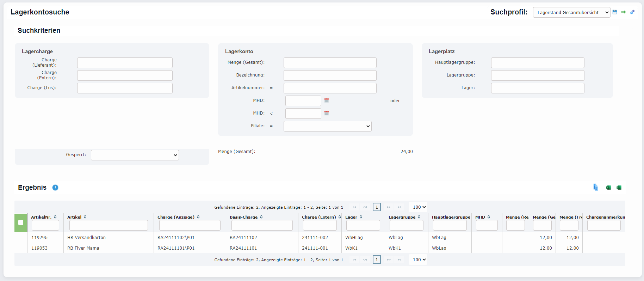Select the HR Versandkarton result row
This screenshot has height=281, width=644.
[x=86, y=238]
